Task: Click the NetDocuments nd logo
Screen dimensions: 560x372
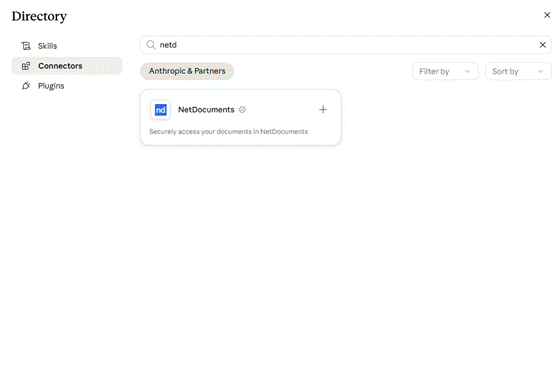Action: (160, 110)
